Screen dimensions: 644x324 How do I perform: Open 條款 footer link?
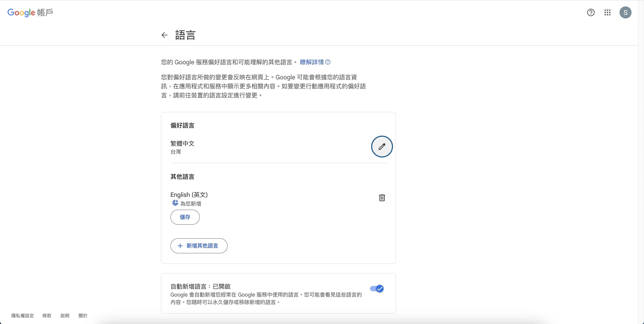point(47,316)
